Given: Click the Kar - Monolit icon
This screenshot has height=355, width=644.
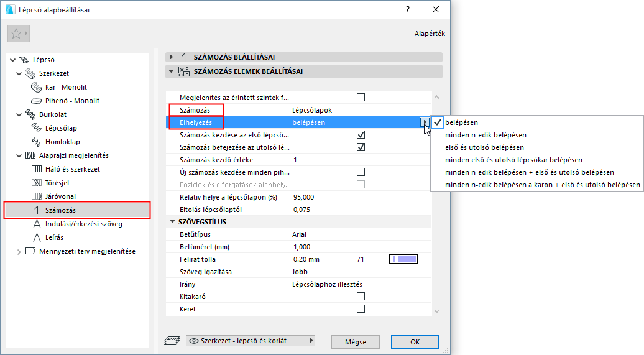Looking at the screenshot, I should coord(37,87).
